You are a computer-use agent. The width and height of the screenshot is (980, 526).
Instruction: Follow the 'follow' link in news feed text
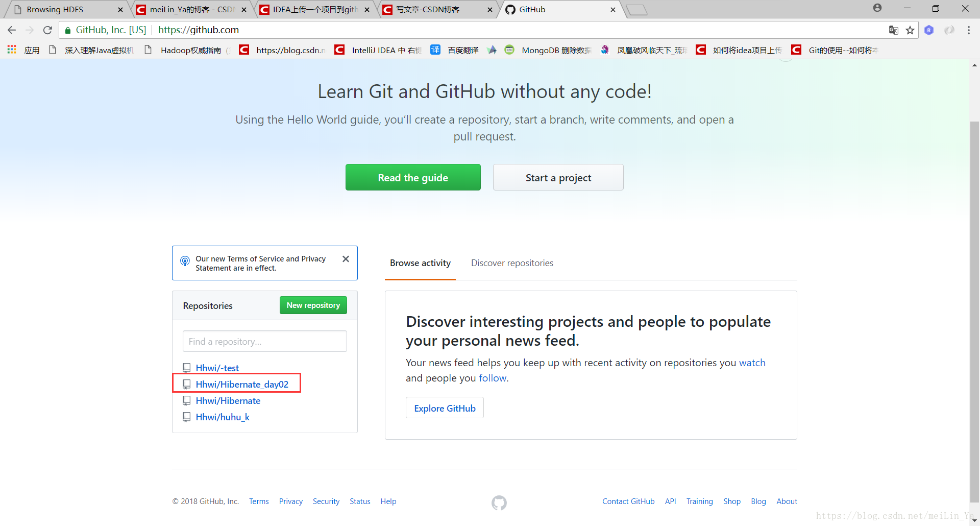(493, 378)
